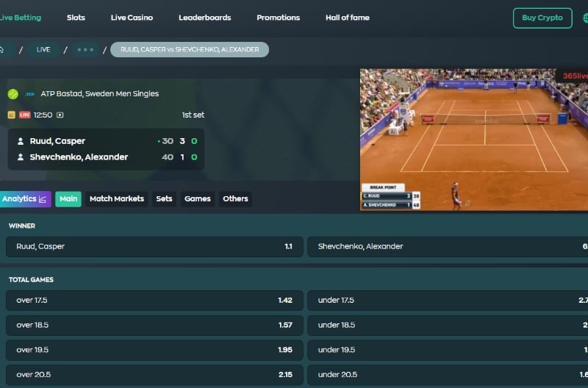
Task: Switch to Match Markets tab
Action: click(x=117, y=198)
